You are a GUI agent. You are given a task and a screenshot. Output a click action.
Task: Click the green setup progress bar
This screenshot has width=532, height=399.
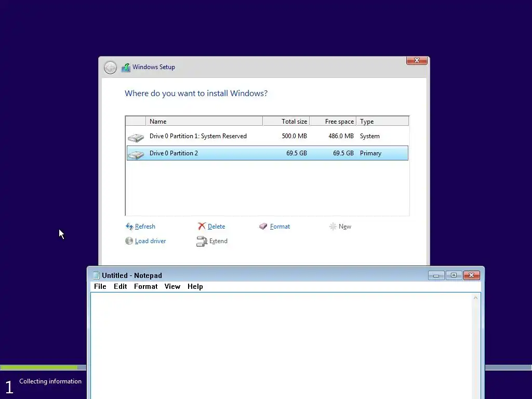coord(38,367)
